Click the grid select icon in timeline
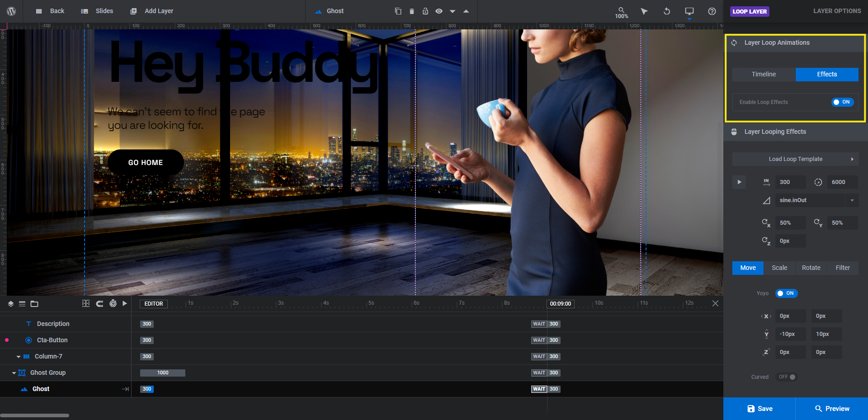The image size is (868, 420). click(86, 304)
